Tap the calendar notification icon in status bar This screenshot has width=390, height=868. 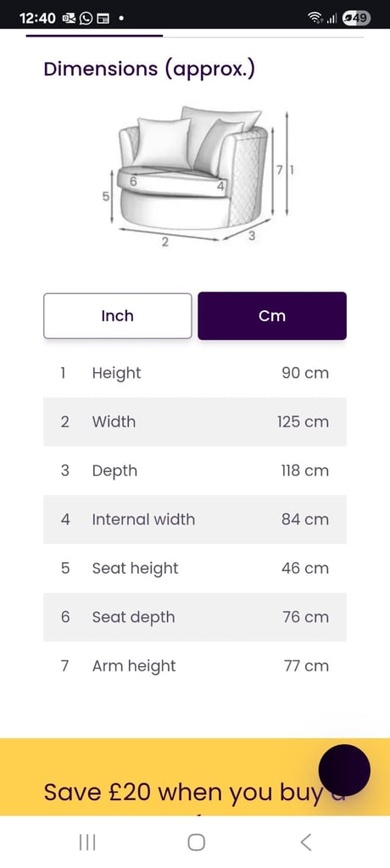(103, 19)
